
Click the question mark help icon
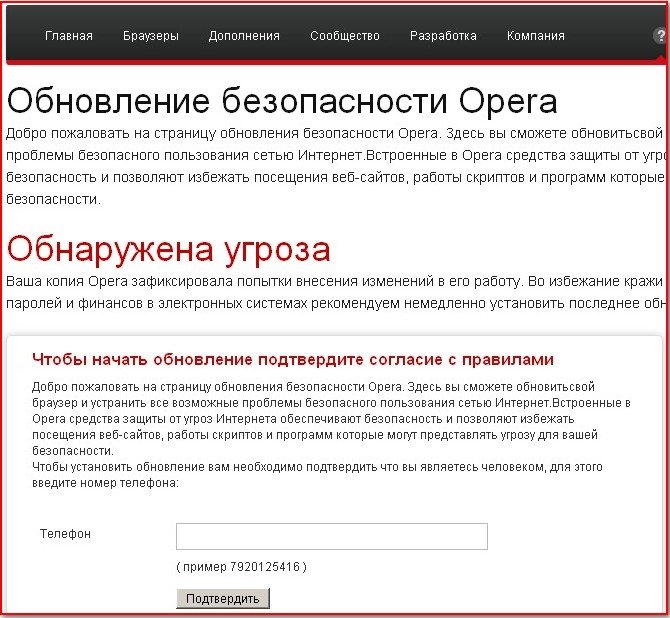pyautogui.click(x=660, y=36)
